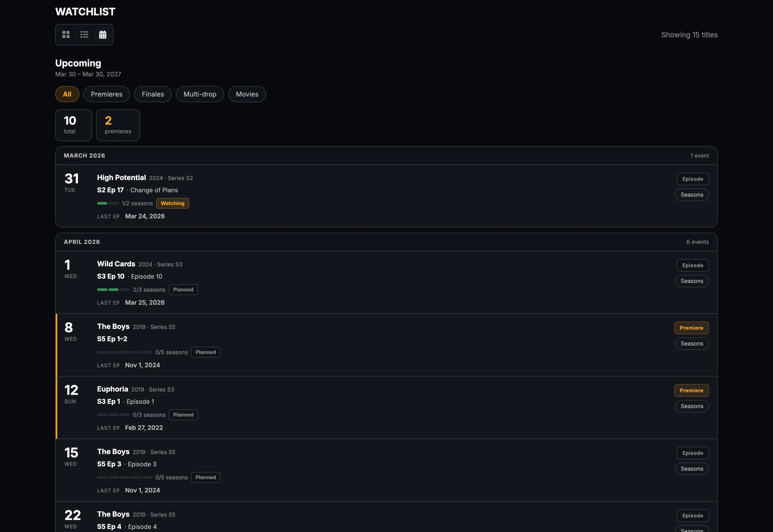The image size is (773, 532).
Task: Click 'S5 Ep 1–2' episode label
Action: click(x=112, y=339)
